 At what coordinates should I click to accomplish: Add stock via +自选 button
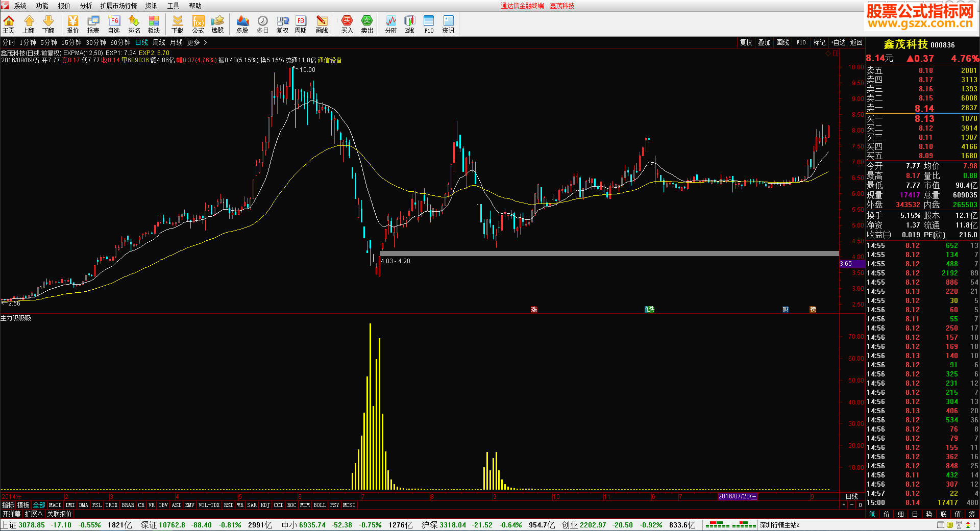838,43
